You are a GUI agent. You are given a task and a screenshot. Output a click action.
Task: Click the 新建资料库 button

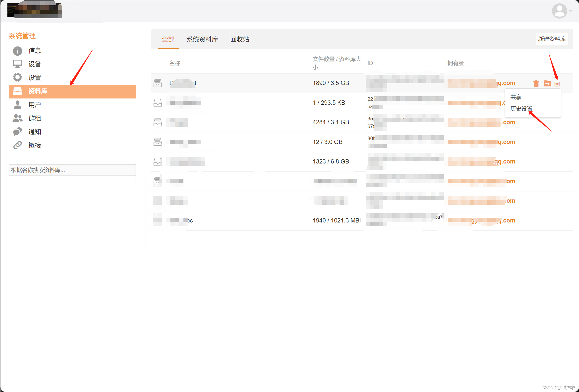click(x=552, y=39)
